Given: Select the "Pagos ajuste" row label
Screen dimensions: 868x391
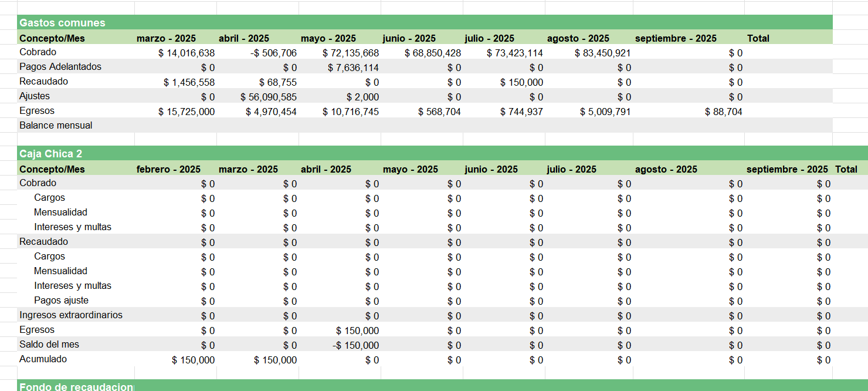Looking at the screenshot, I should pos(61,301).
